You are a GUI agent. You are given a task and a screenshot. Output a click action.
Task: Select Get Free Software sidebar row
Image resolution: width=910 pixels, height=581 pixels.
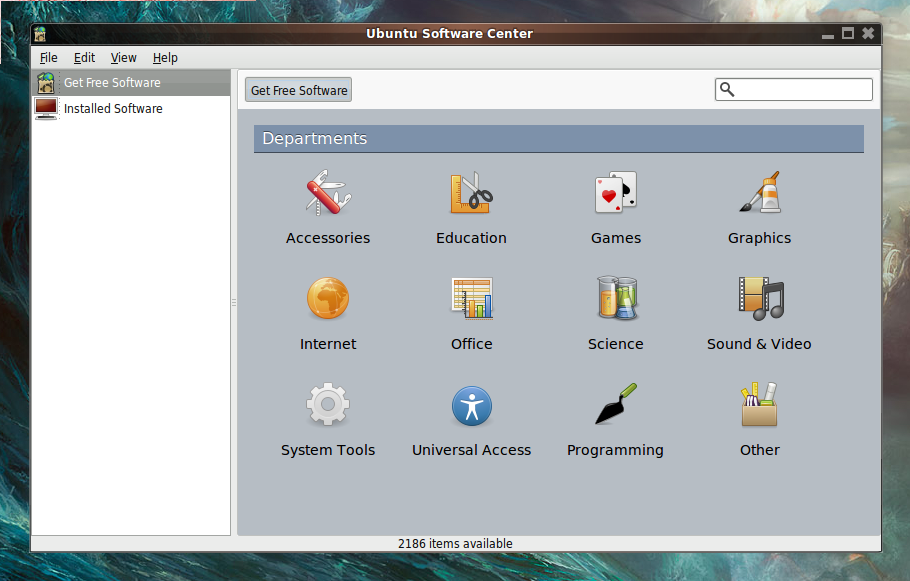tap(131, 82)
